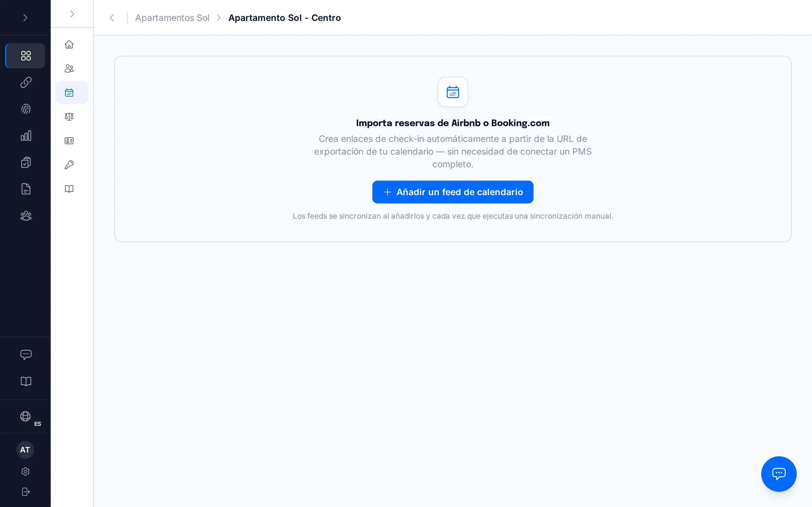Select the ID card icon in submenu
812x507 pixels.
click(x=69, y=140)
